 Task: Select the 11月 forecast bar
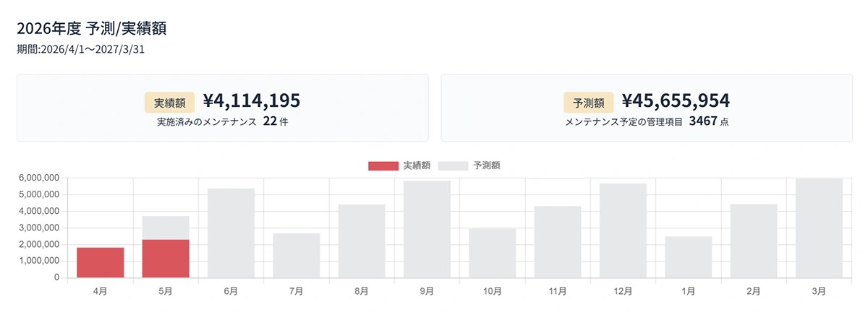[558, 242]
